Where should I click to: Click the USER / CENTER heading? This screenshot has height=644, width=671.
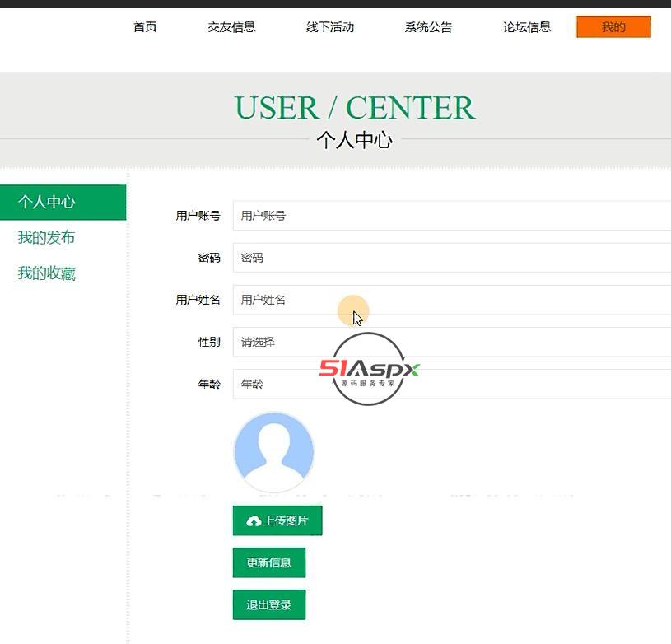pos(355,107)
